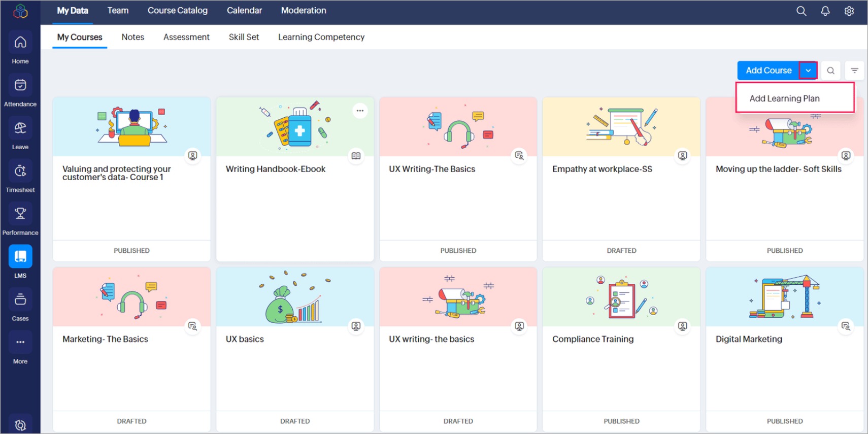
Task: Click course type icon on Compliance Training
Action: (683, 326)
